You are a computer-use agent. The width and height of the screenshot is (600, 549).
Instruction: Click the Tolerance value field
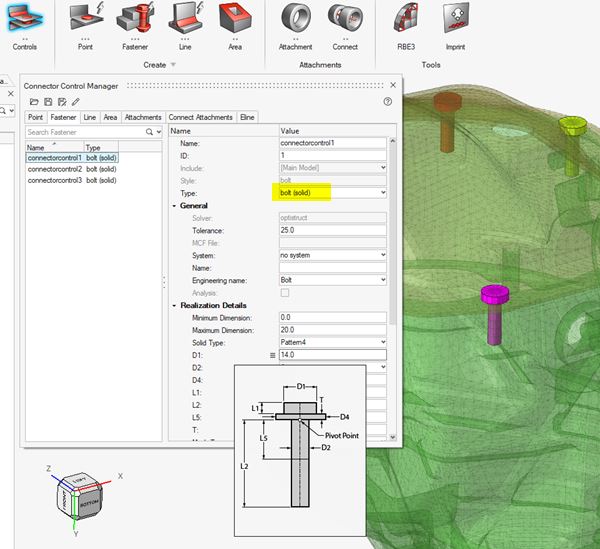pyautogui.click(x=331, y=230)
